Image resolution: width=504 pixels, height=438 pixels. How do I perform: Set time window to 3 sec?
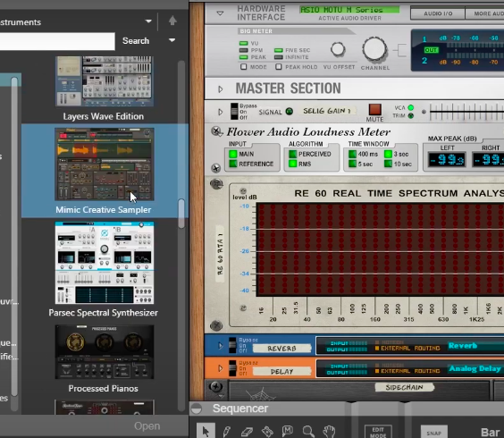point(389,154)
